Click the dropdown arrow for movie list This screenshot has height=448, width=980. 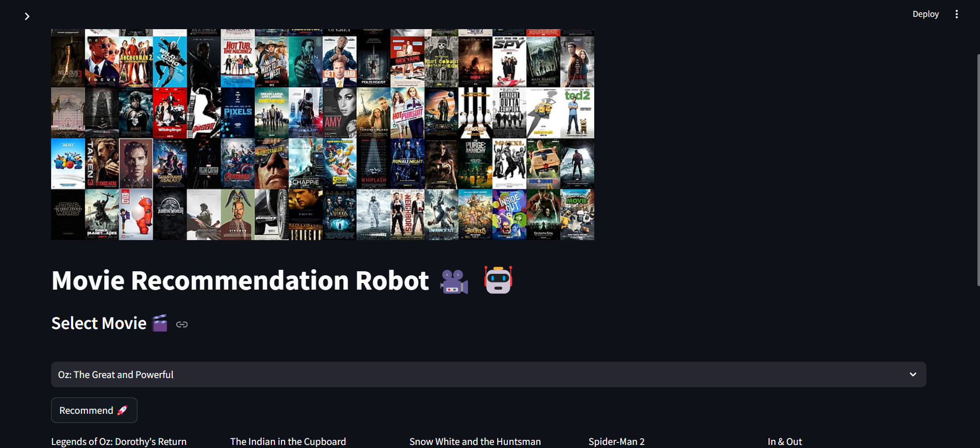(x=913, y=374)
